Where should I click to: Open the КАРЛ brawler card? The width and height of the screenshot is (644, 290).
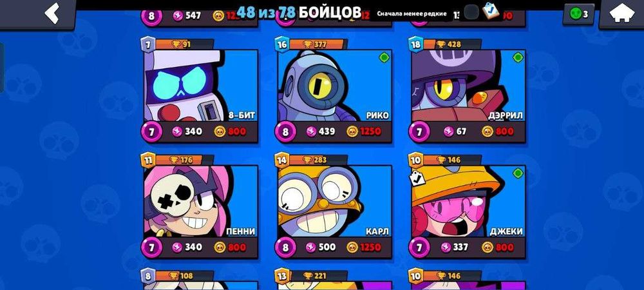click(x=335, y=201)
